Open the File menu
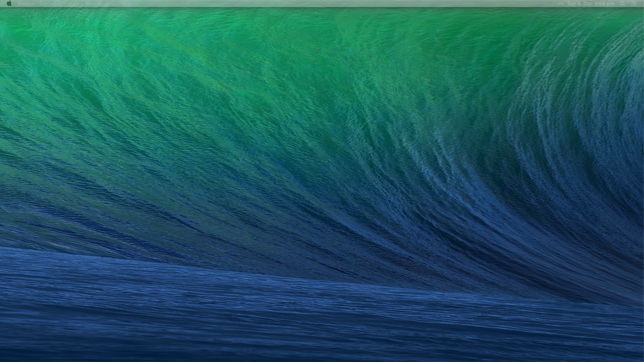Viewport: 644px width, 362px height. coord(43,4)
